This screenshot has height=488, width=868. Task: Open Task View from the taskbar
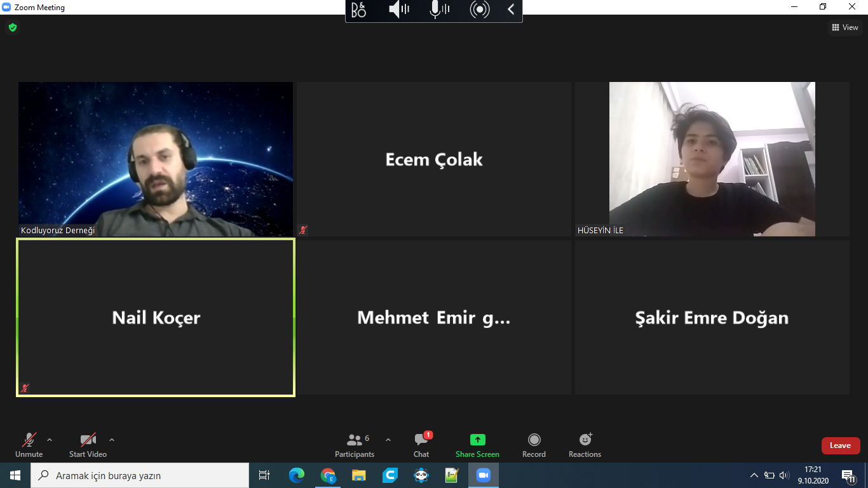pyautogui.click(x=264, y=475)
